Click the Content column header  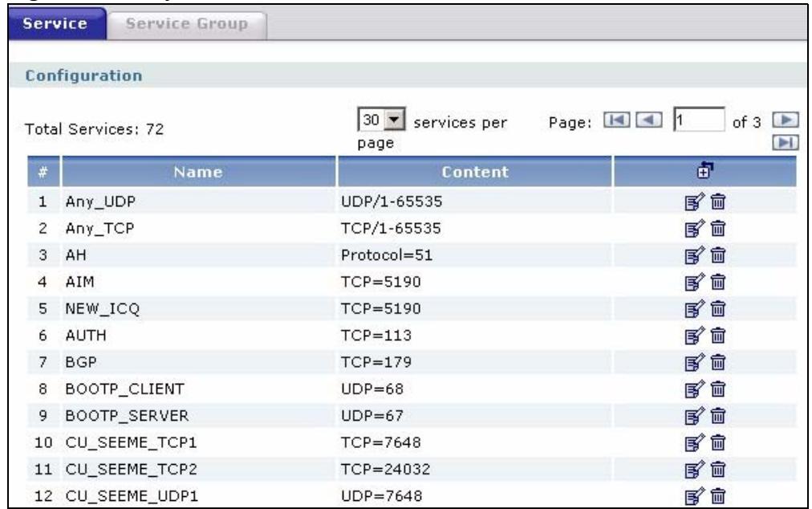tap(475, 172)
